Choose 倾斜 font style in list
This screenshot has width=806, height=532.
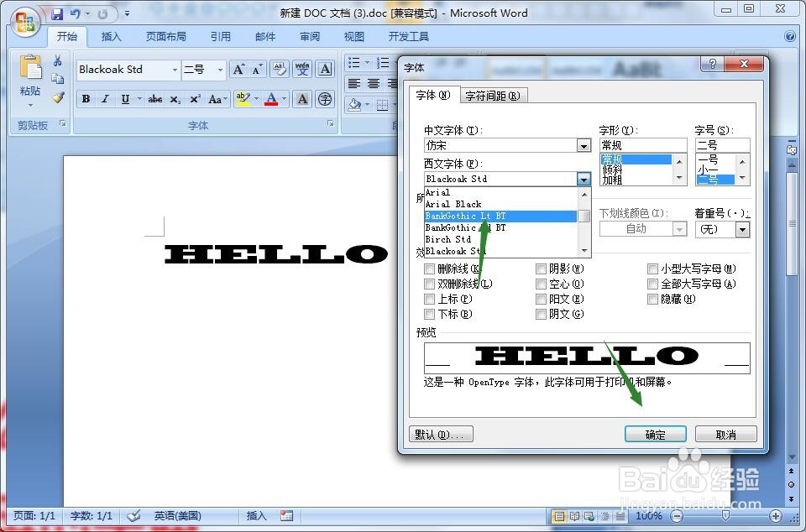pos(636,170)
